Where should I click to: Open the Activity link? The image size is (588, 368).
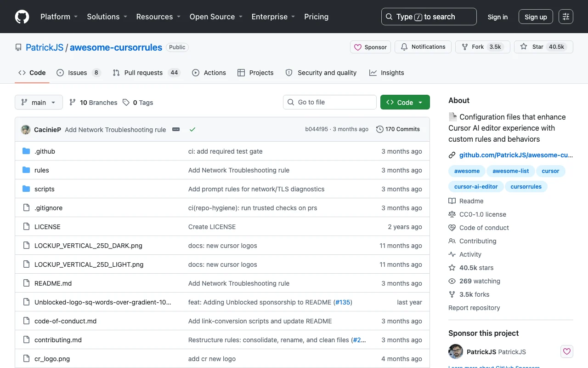465,254
